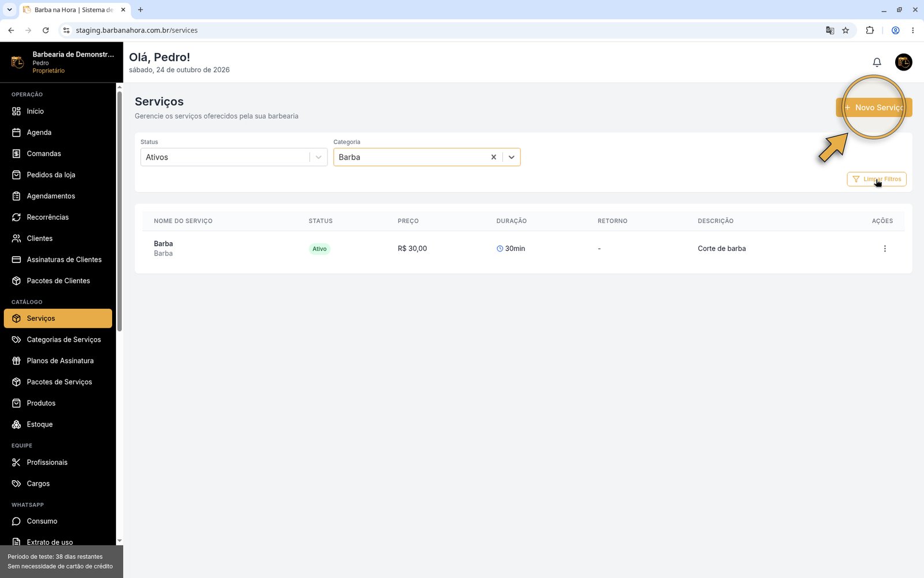Go to Produtos in the sidebar
This screenshot has width=924, height=578.
(58, 403)
